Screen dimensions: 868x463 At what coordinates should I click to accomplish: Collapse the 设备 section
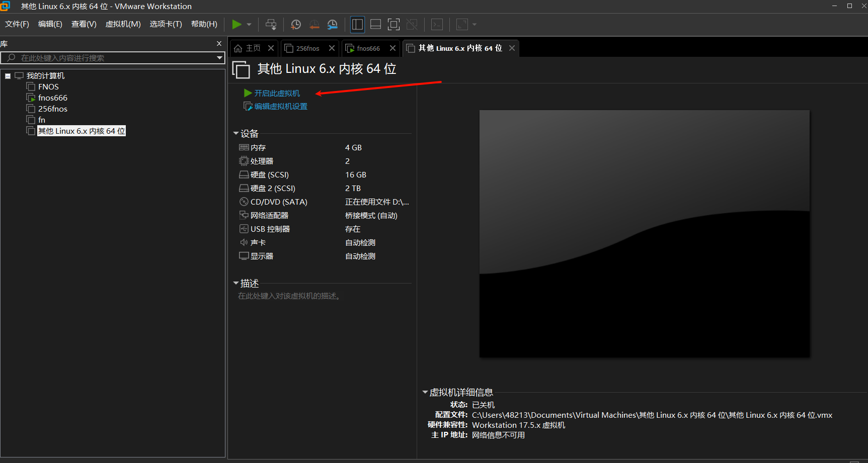pos(235,134)
